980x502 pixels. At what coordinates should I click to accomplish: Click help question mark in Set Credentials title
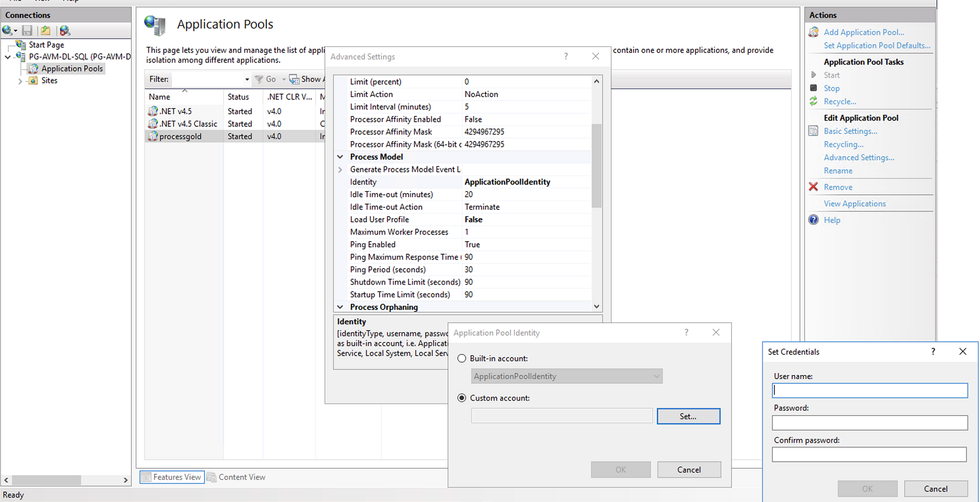pyautogui.click(x=933, y=351)
